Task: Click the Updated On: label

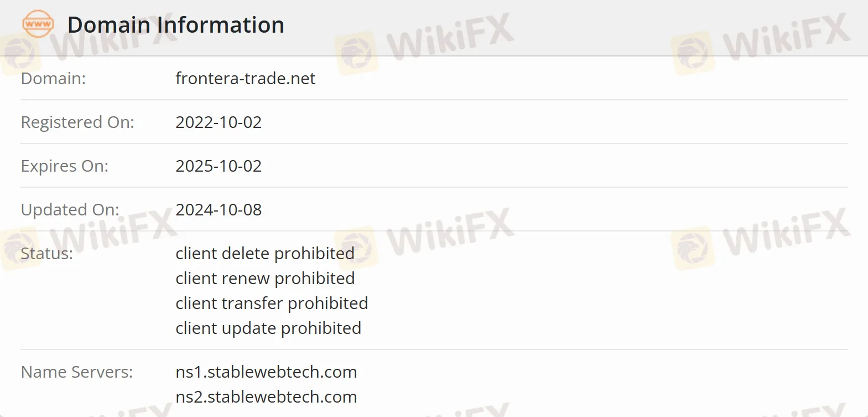Action: pos(70,210)
